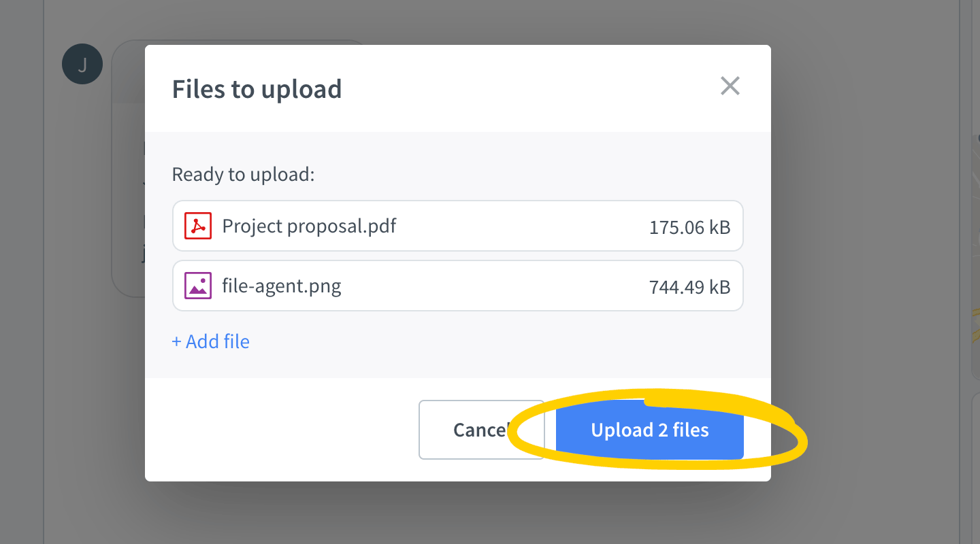
Task: Click the purple image icon beside file-agent.png
Action: [x=197, y=286]
